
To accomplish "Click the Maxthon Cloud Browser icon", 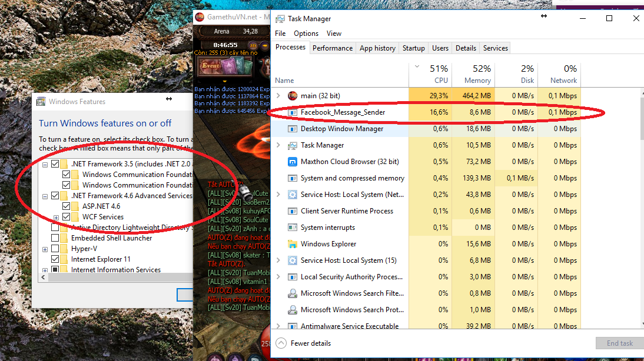I will point(293,162).
